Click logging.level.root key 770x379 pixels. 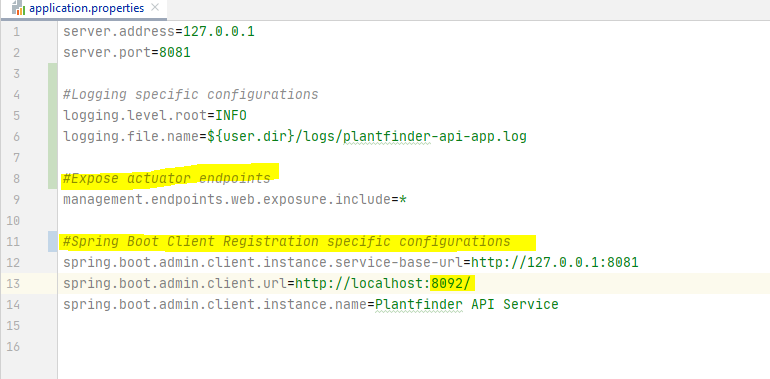click(135, 116)
